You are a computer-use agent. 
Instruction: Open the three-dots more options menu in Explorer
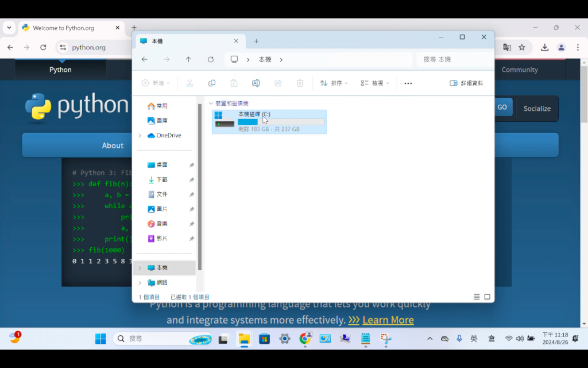click(x=408, y=83)
